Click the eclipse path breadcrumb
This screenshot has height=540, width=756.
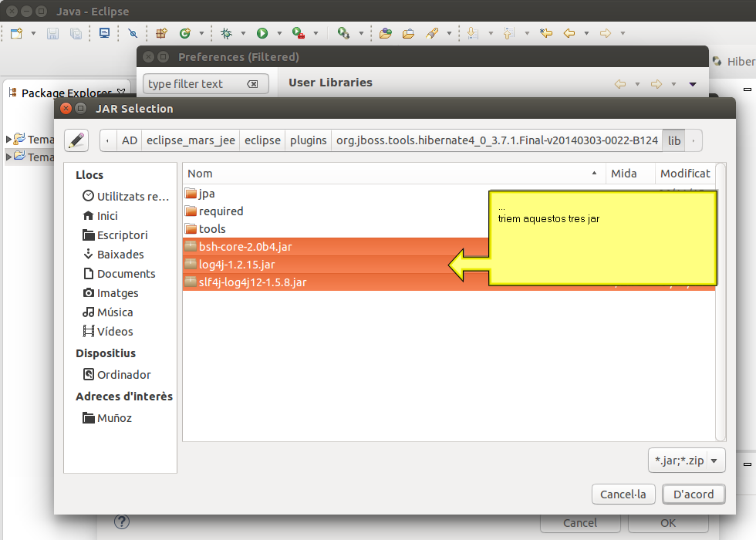[x=262, y=140]
